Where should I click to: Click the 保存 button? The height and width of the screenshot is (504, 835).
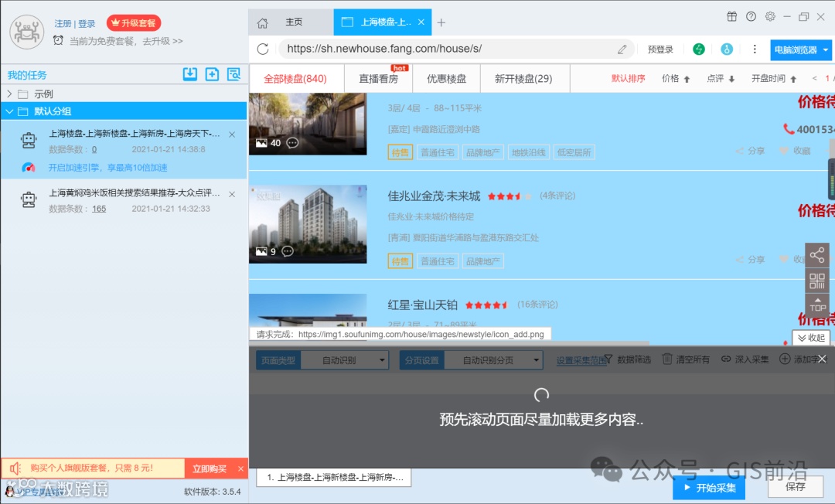coord(795,486)
